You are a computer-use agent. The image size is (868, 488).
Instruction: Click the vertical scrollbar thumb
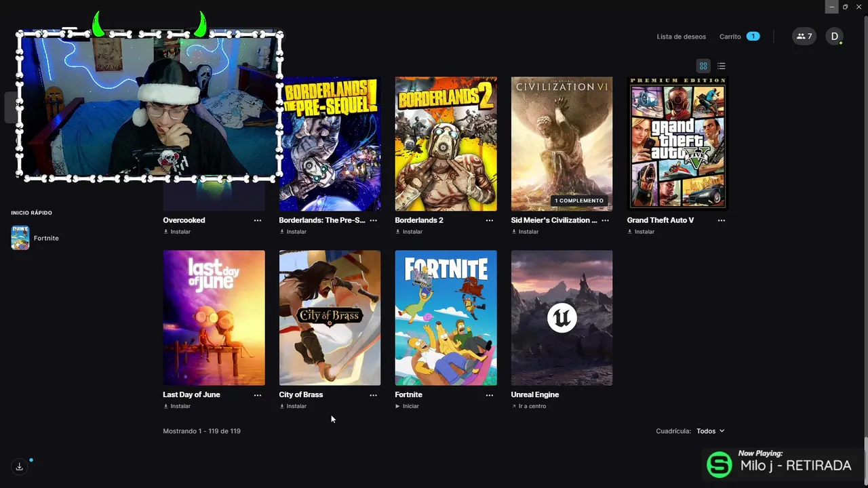click(865, 462)
